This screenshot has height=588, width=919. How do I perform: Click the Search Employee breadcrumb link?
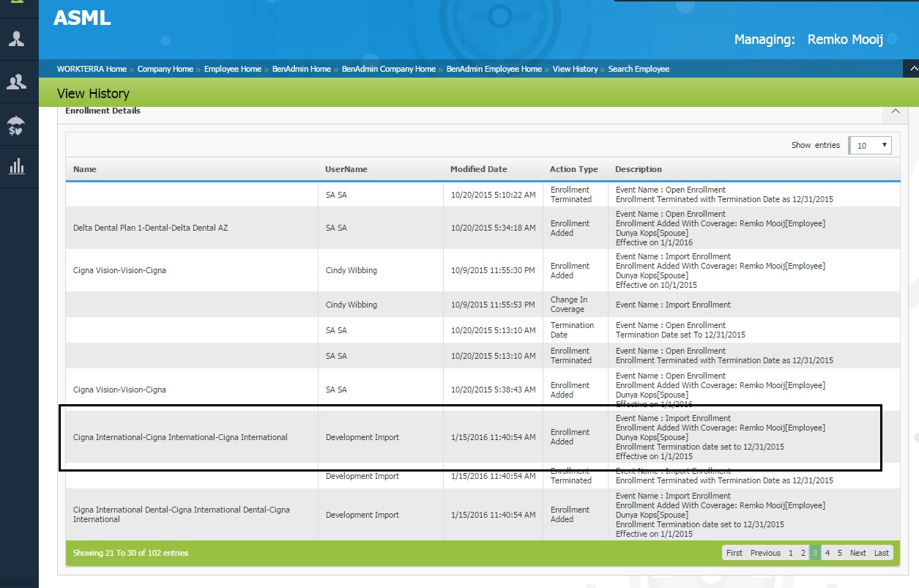639,69
